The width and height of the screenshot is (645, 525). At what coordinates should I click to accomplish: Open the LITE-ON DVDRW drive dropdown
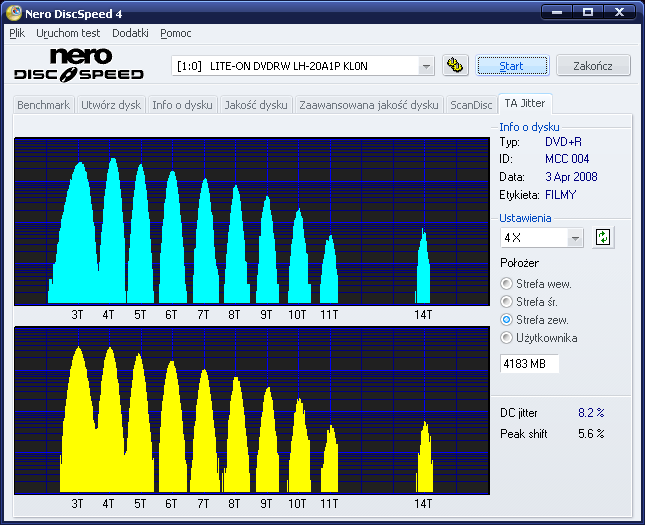pyautogui.click(x=427, y=66)
